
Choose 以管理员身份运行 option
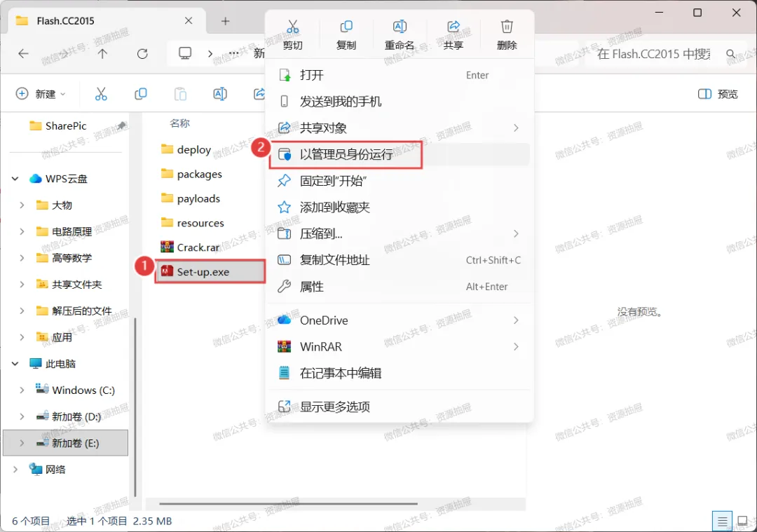tap(400, 154)
